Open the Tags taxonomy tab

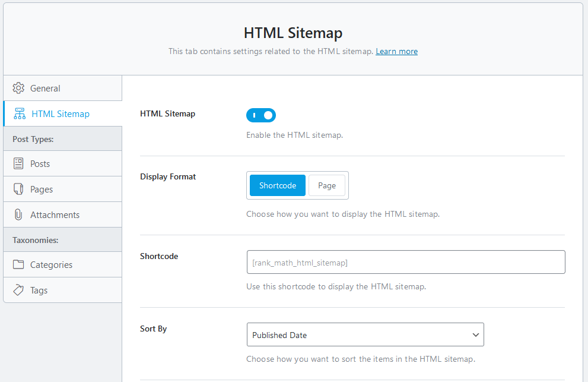(x=63, y=290)
